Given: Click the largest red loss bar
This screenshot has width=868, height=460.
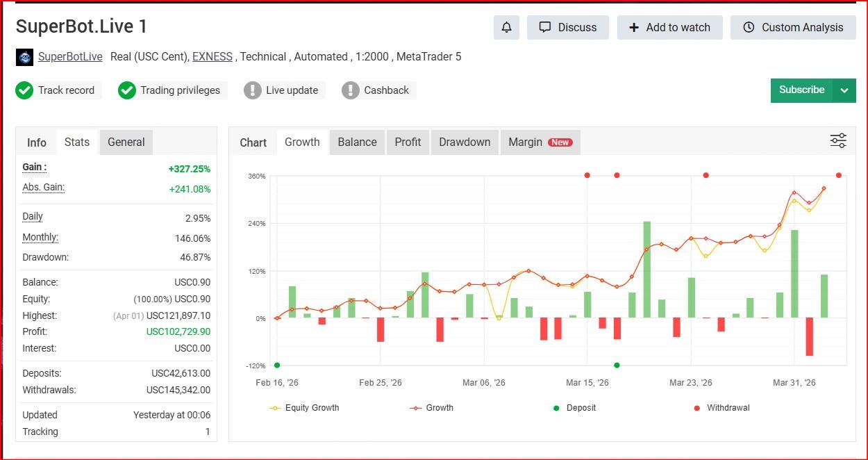Looking at the screenshot, I should coord(809,337).
